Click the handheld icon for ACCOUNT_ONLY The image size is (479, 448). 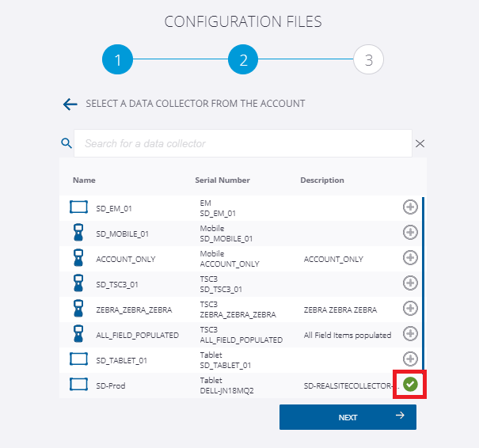(78, 258)
